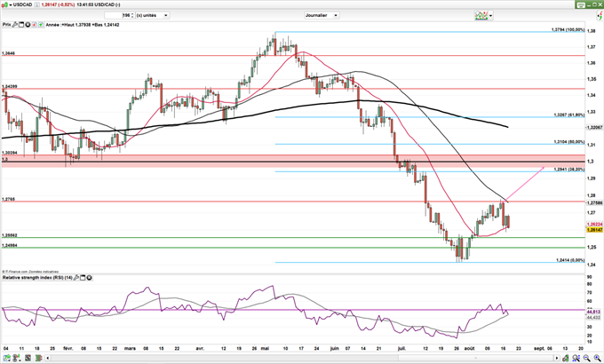
Task: Click the zoom out magnifier icon
Action: tap(587, 358)
